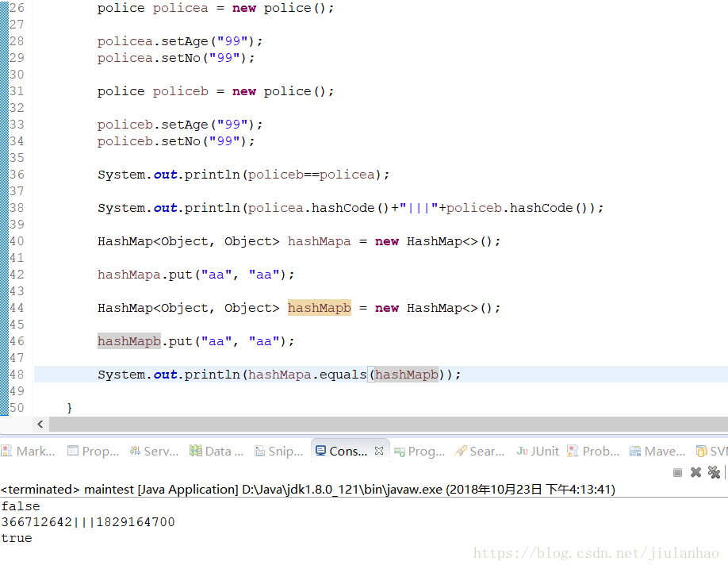Viewport: 728px width, 569px height.
Task: Click the editor horizontal scrollbar track
Action: coord(388,424)
